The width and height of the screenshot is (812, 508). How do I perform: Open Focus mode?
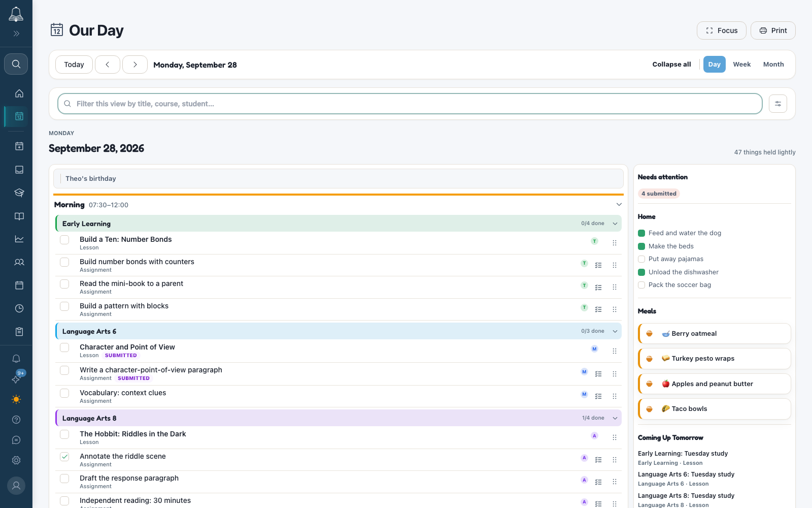coord(722,30)
